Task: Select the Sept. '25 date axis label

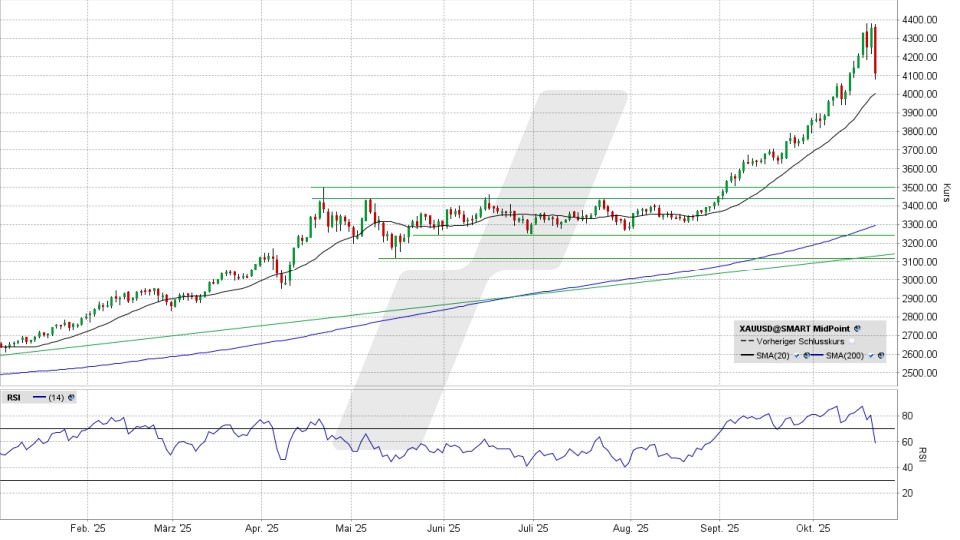Action: (x=719, y=528)
